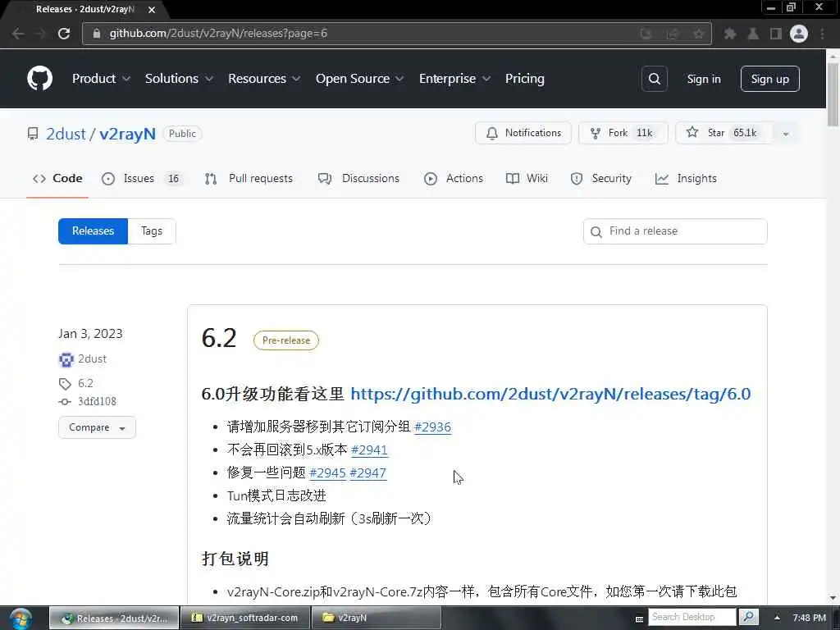This screenshot has height=630, width=840.
Task: Click the GitHub Octocat logo
Action: point(39,79)
